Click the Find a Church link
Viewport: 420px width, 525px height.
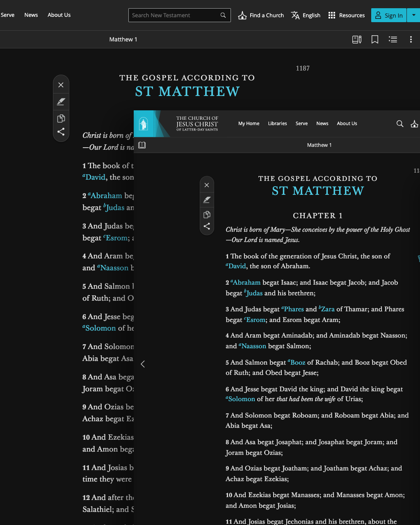coord(261,15)
